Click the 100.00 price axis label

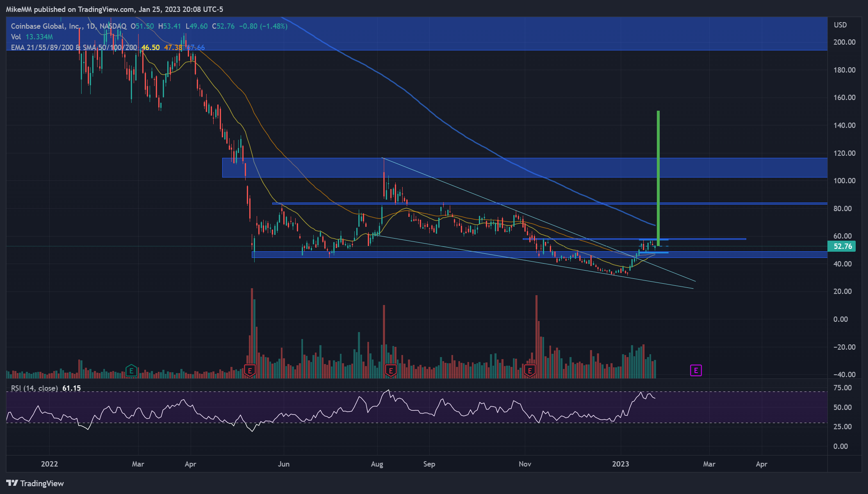click(845, 181)
